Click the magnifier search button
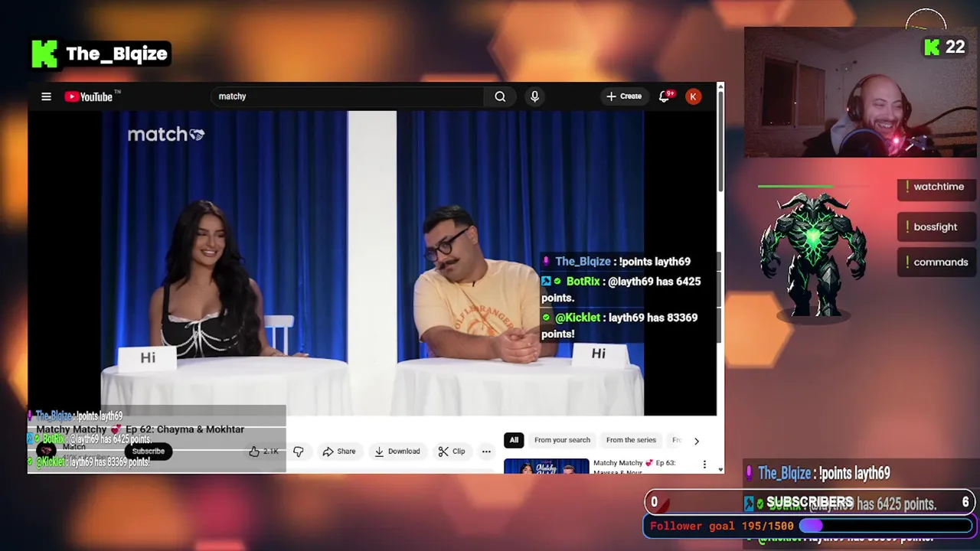The image size is (980, 551). (x=500, y=96)
